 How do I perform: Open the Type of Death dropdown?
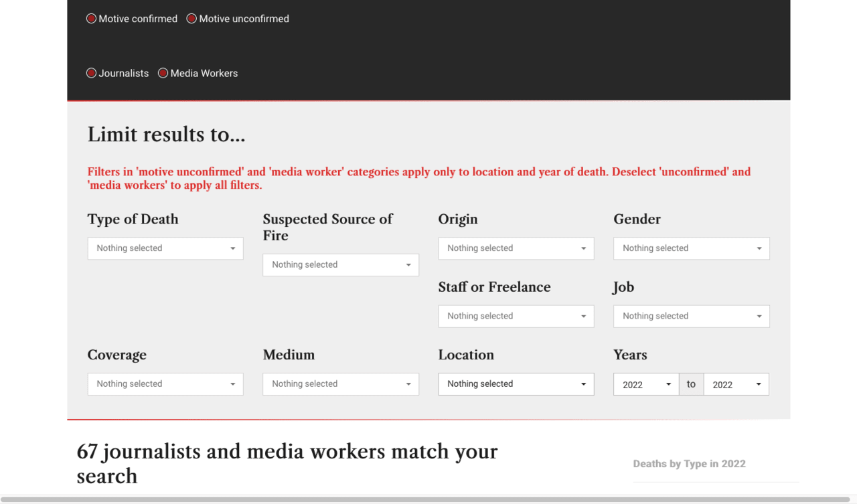click(165, 248)
